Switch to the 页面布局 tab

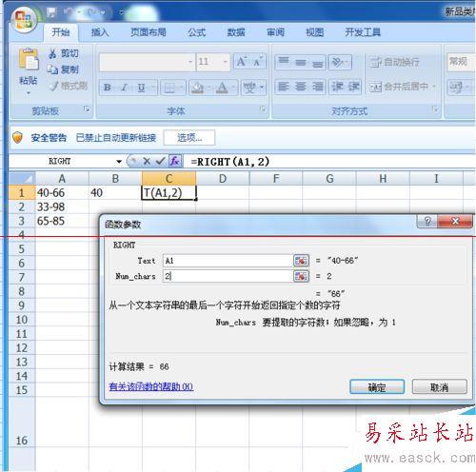tap(149, 32)
